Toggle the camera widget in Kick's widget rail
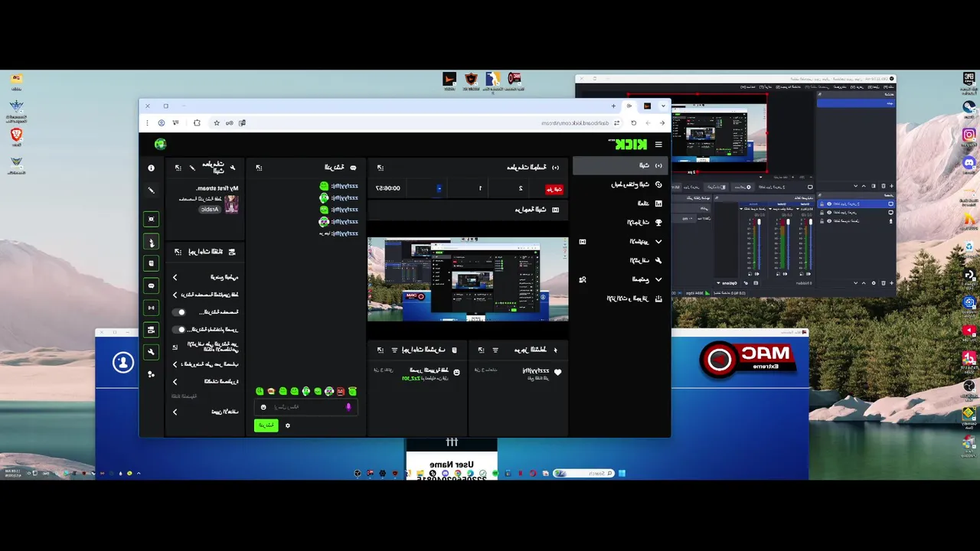Screen dimensions: 980x551 tap(151, 330)
